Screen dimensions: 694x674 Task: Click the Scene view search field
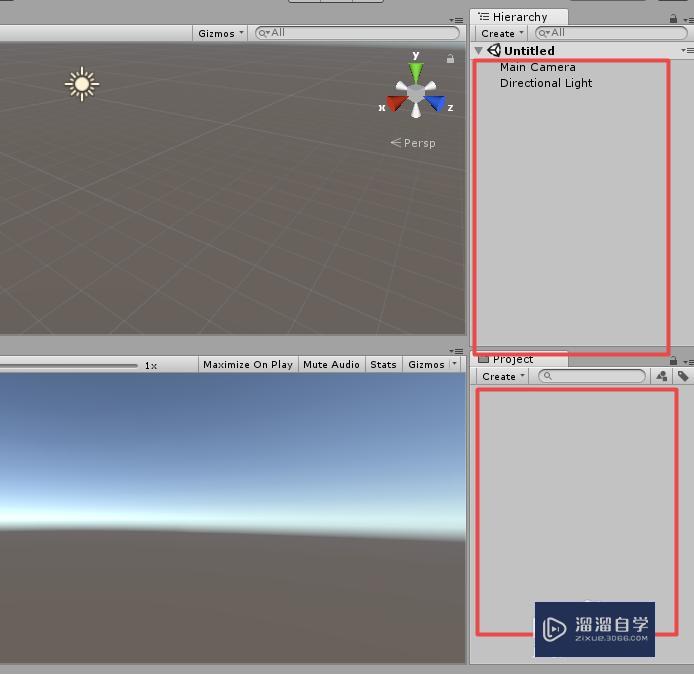pos(357,33)
